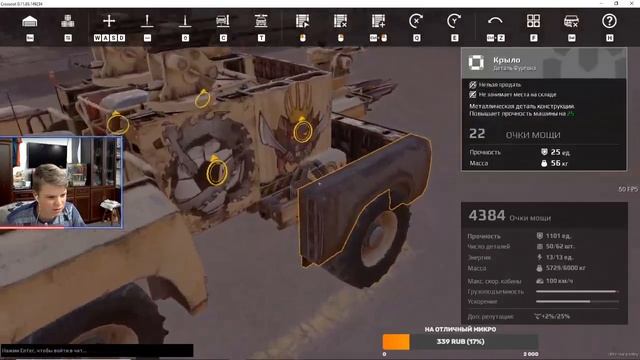Choose the select-part grid with cursor icon
This screenshot has width=640, height=360.
click(x=302, y=21)
